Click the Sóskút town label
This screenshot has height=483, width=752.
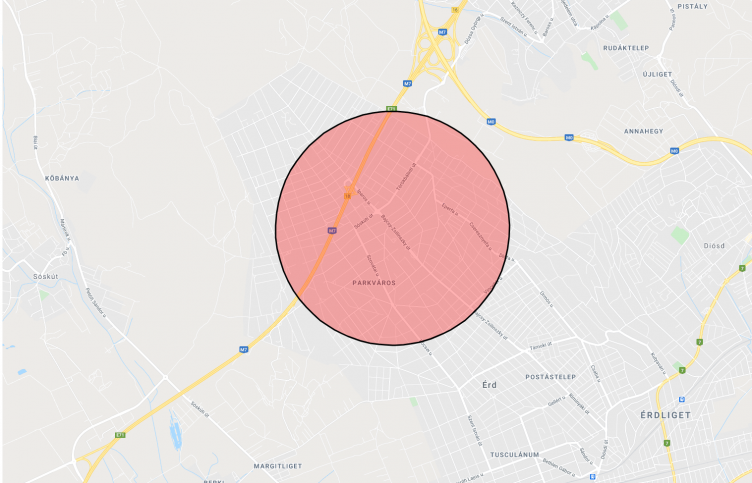tap(46, 277)
